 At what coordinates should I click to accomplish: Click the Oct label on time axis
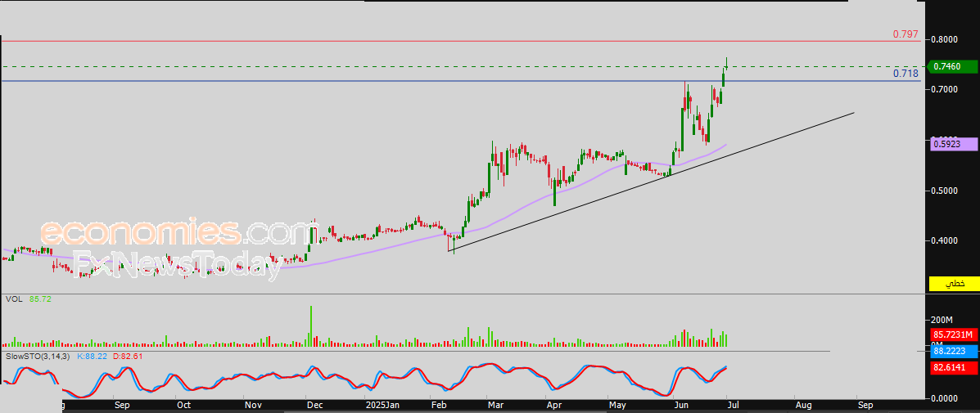[x=183, y=404]
